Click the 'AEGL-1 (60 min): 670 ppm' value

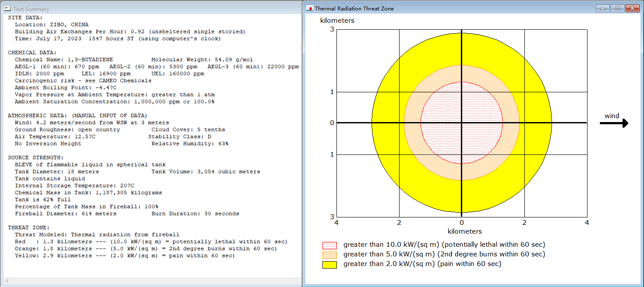pyautogui.click(x=59, y=66)
